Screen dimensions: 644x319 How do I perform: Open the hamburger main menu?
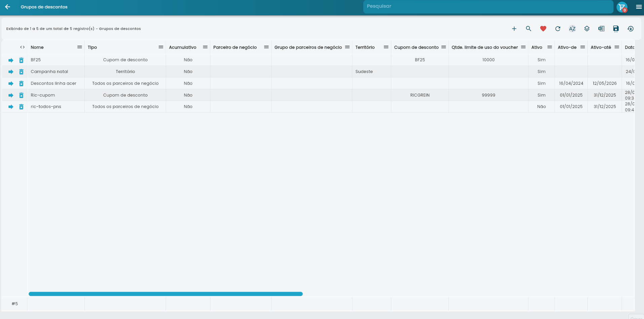[x=639, y=7]
